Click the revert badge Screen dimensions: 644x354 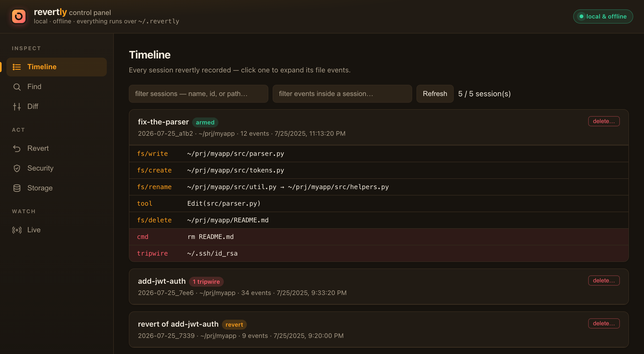click(234, 325)
